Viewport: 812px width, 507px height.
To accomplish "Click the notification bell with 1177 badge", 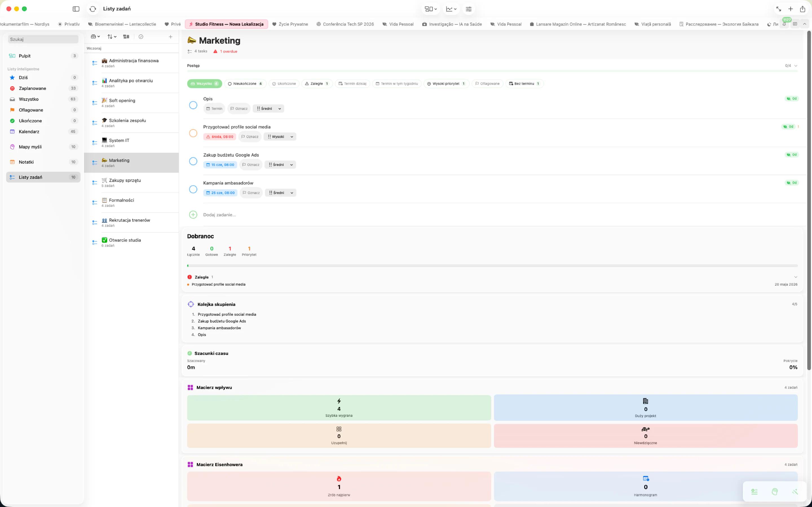I will (784, 24).
